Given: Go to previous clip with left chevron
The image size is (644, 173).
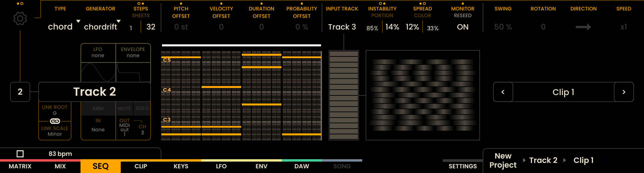Looking at the screenshot, I should [503, 92].
